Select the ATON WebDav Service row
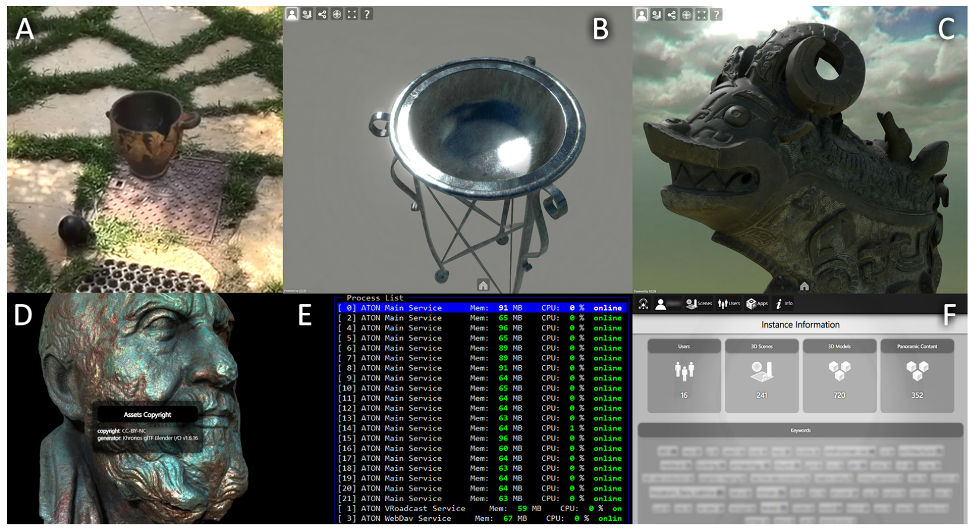The width and height of the screenshot is (980, 532). coord(481,519)
